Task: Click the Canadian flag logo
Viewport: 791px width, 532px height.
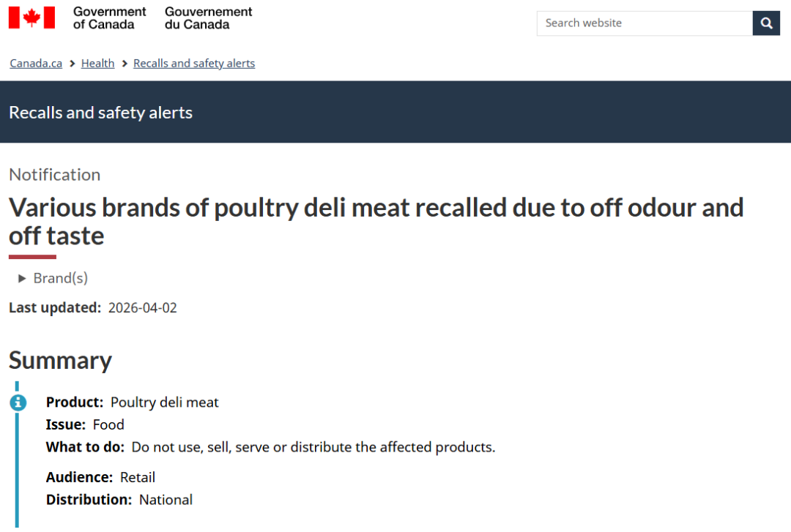Action: click(x=31, y=18)
